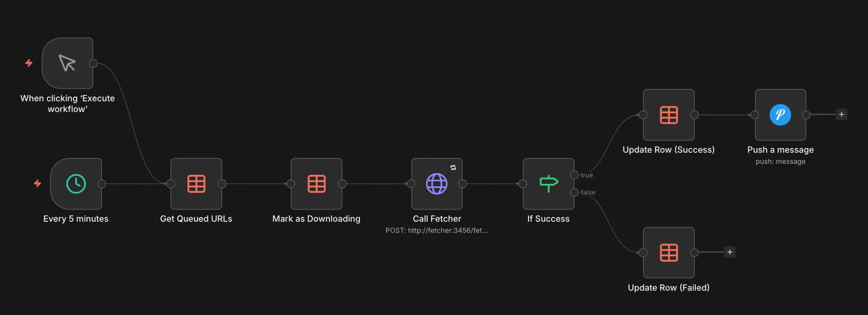Click the input connector of If Success
Viewport: 868px width, 315px height.
point(523,184)
